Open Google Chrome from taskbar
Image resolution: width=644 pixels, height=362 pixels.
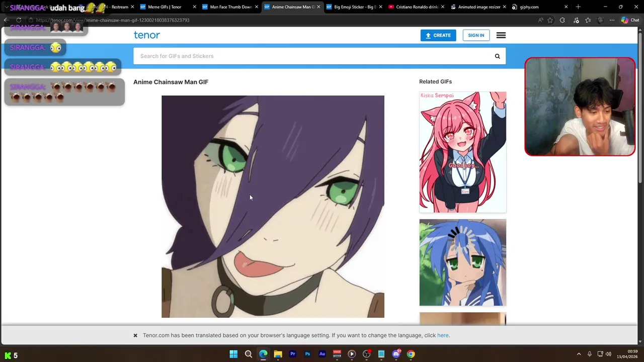411,354
